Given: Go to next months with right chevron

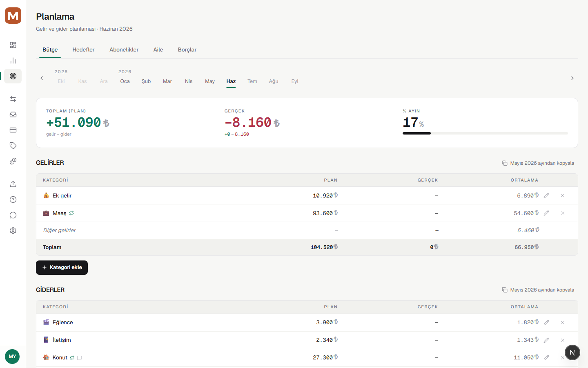Looking at the screenshot, I should pyautogui.click(x=572, y=78).
